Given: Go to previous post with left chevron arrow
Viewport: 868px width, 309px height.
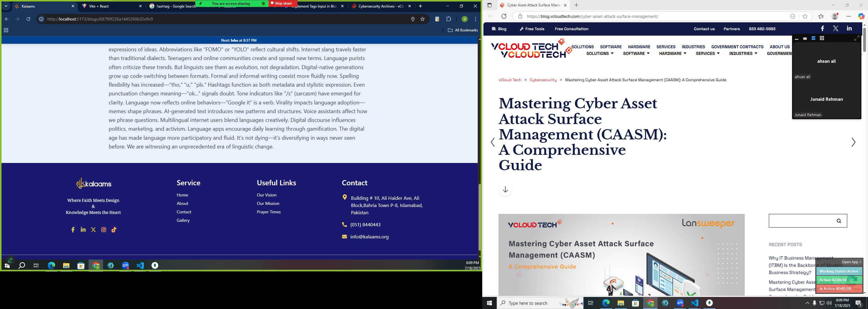Looking at the screenshot, I should click(x=493, y=142).
